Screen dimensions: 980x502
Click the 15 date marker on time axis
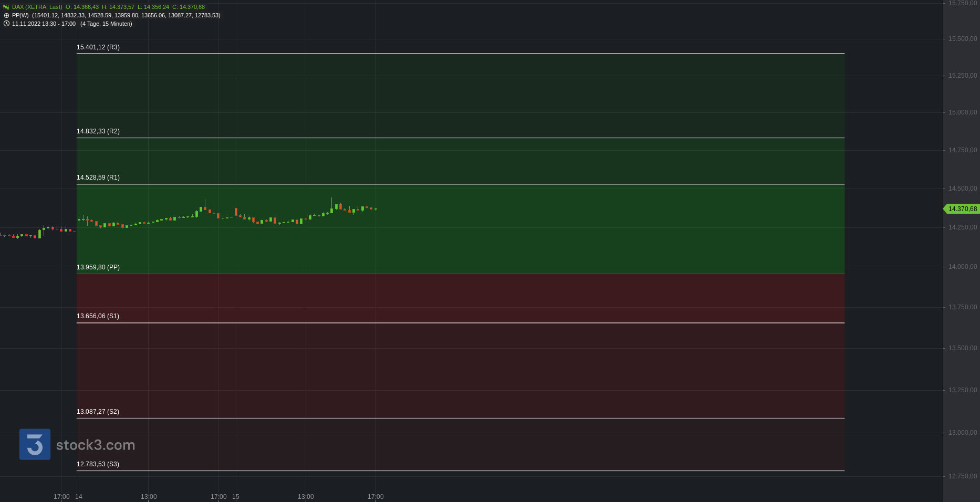click(236, 497)
